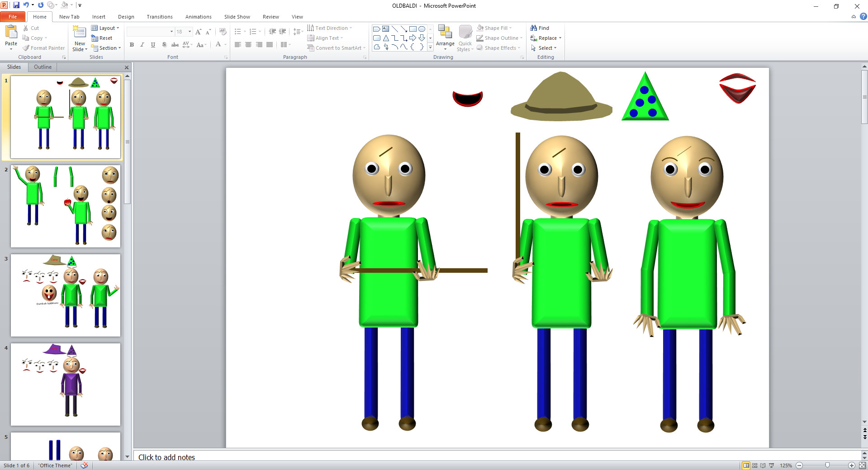Switch to the Slide Show tab
The height and width of the screenshot is (470, 868).
tap(237, 17)
